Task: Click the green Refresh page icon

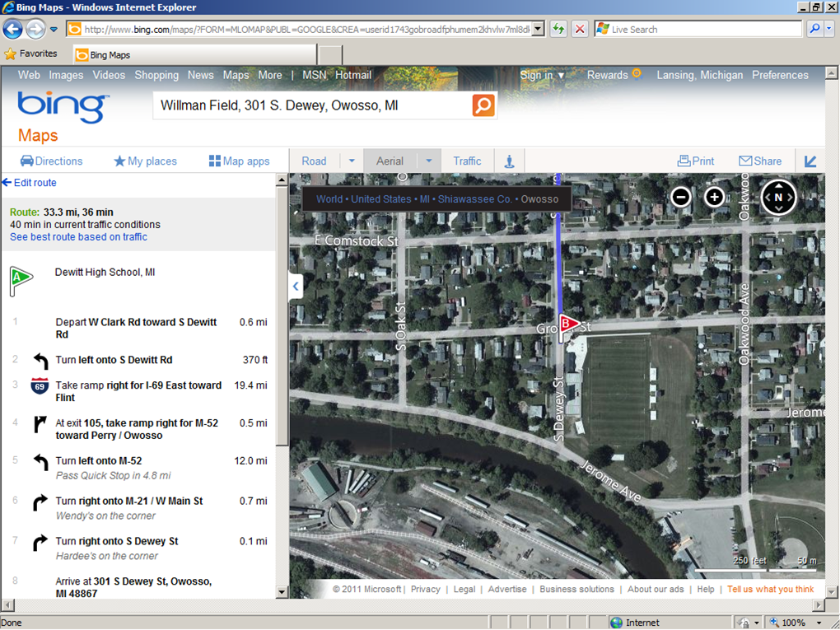Action: coord(558,29)
